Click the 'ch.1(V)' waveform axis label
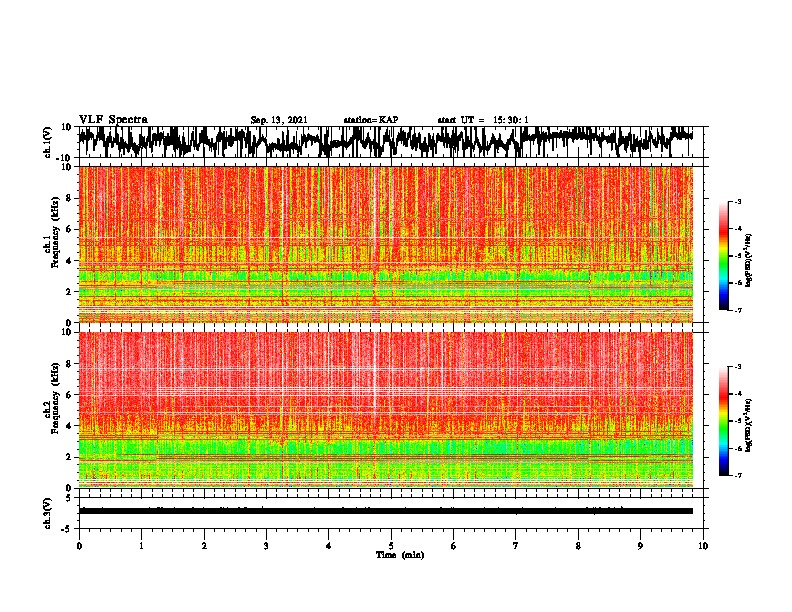 point(48,142)
